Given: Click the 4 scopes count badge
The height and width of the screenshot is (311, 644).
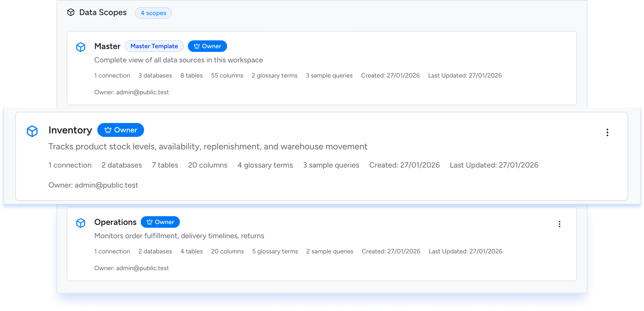Looking at the screenshot, I should (153, 13).
